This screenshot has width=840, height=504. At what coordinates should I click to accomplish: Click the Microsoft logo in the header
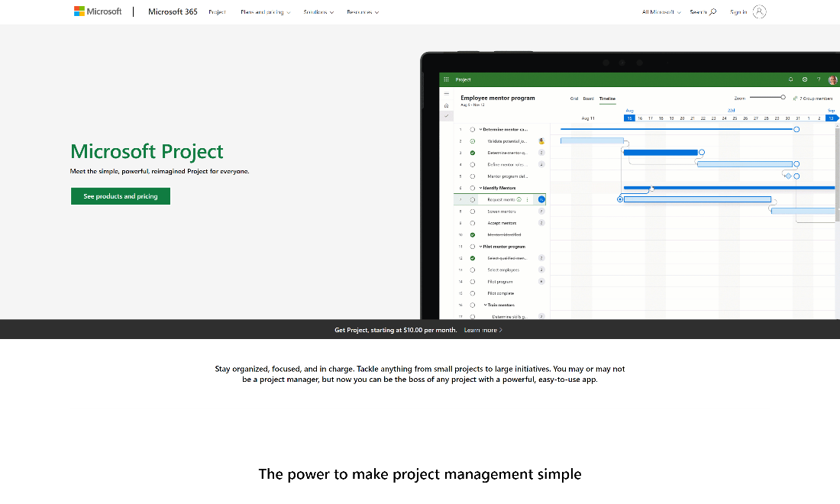pos(98,11)
